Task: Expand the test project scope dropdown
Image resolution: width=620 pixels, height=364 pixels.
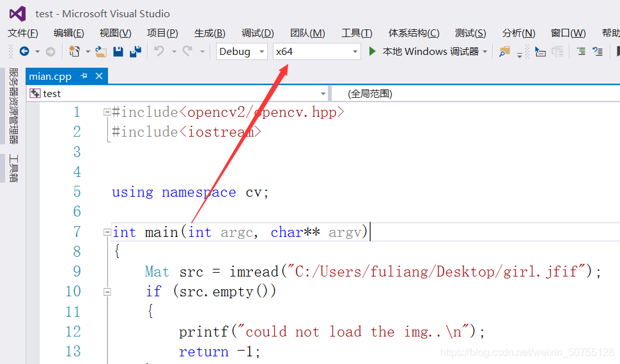Action: pos(323,94)
